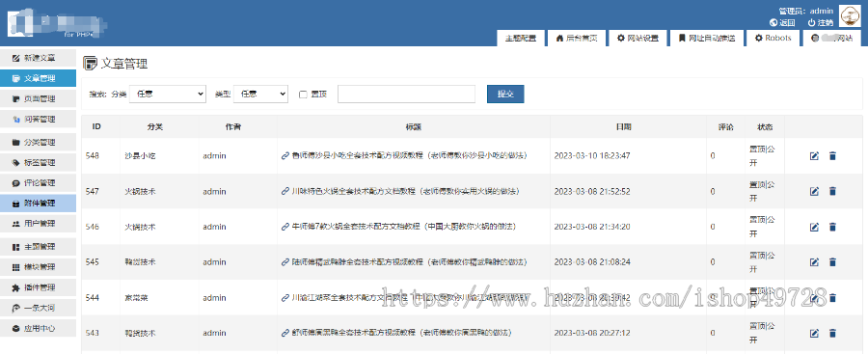Open the 网站设置 tab
The height and width of the screenshot is (354, 868).
point(637,39)
